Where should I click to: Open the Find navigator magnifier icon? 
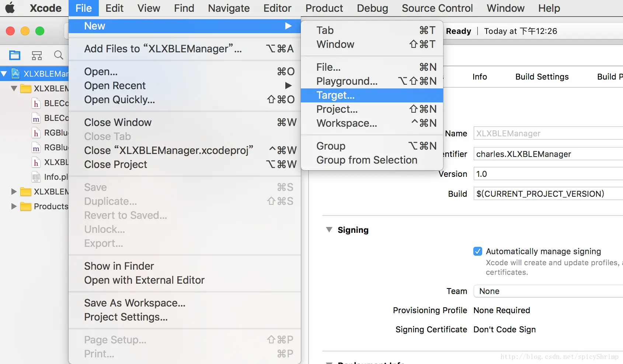58,55
